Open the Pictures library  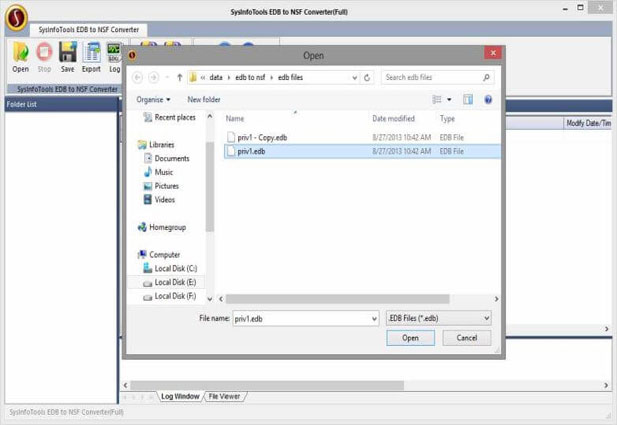click(x=161, y=186)
